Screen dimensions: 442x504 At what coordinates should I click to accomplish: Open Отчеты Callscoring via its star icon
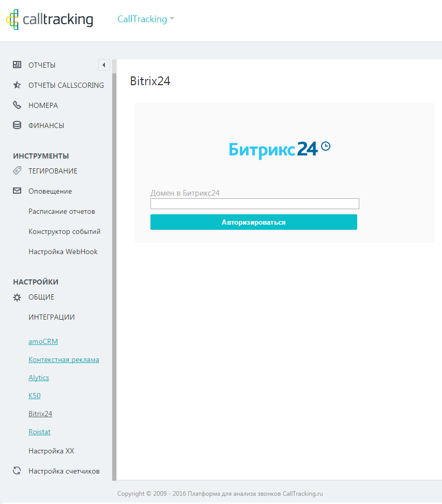click(16, 85)
